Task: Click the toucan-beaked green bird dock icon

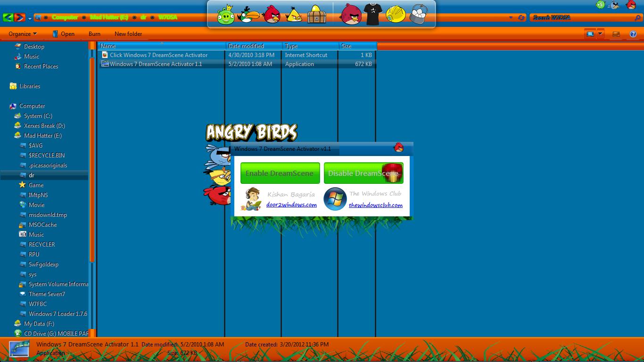Action: click(248, 15)
